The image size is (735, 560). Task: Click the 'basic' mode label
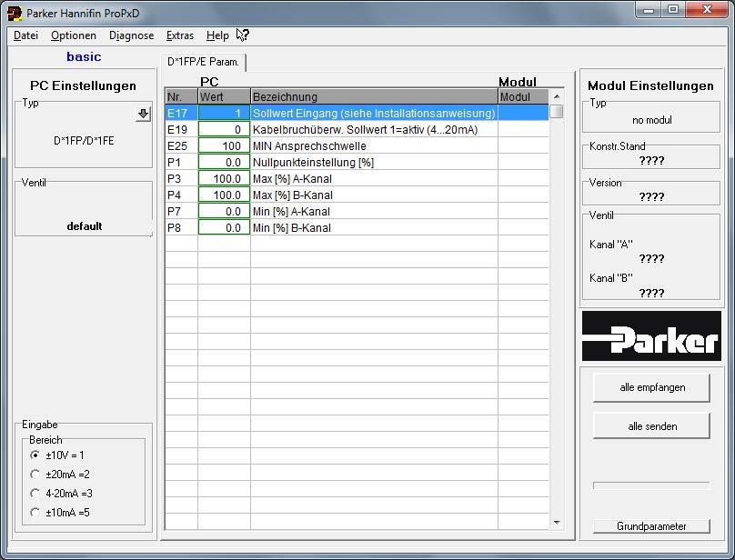(84, 56)
